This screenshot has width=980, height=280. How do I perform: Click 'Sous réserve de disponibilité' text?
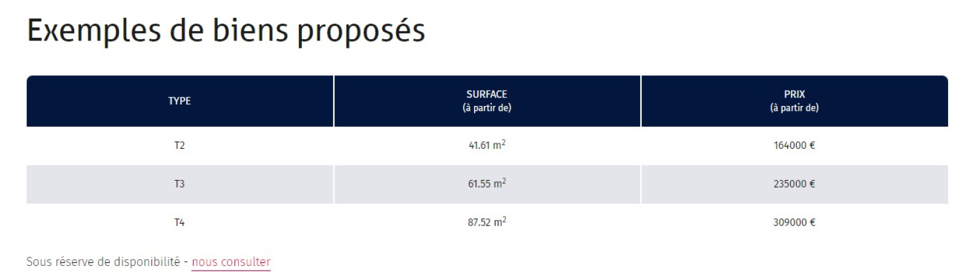pos(103,262)
